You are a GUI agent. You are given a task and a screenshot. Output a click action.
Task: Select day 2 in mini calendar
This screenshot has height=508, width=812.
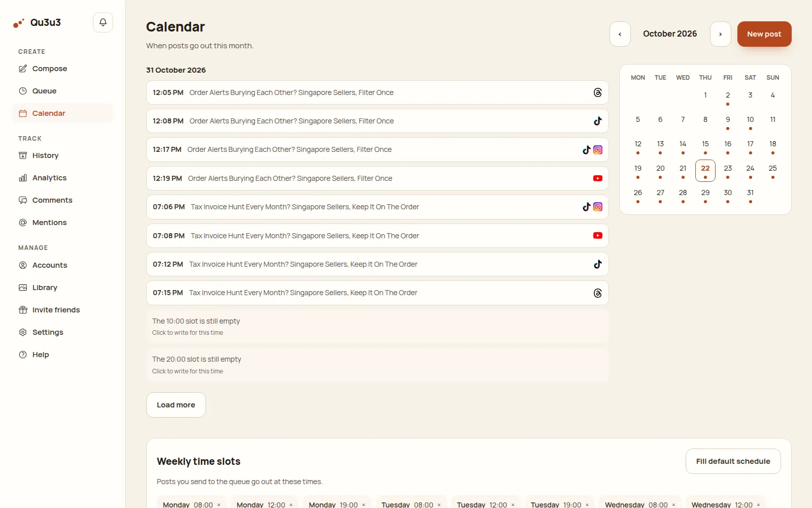728,98
